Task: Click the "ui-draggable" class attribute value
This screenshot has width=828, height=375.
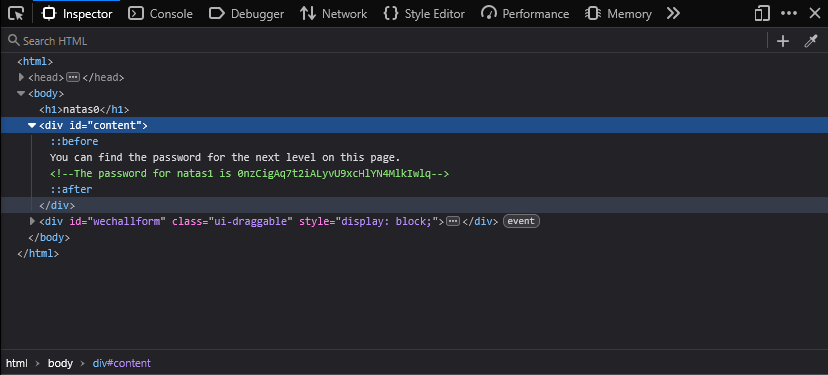Action: coord(251,221)
